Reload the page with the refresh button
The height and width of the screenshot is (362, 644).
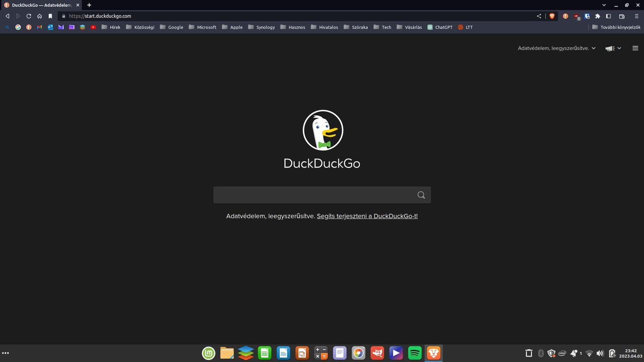coord(29,16)
